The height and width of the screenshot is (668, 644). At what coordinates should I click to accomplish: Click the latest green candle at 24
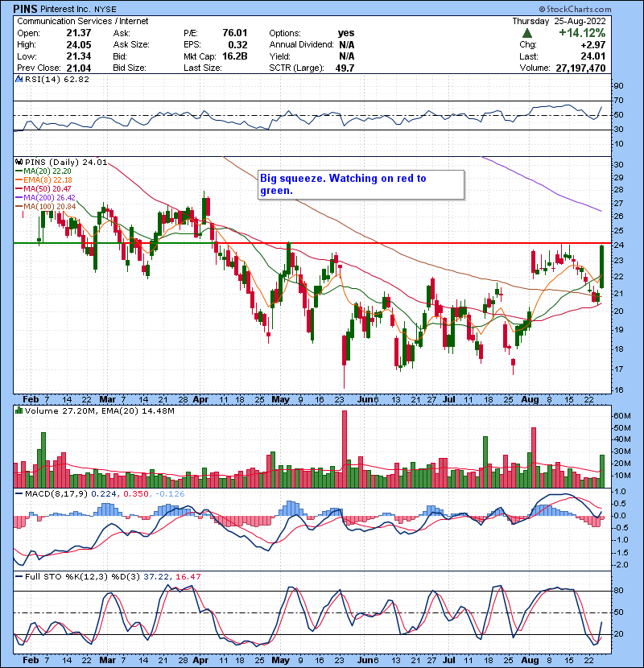point(602,266)
